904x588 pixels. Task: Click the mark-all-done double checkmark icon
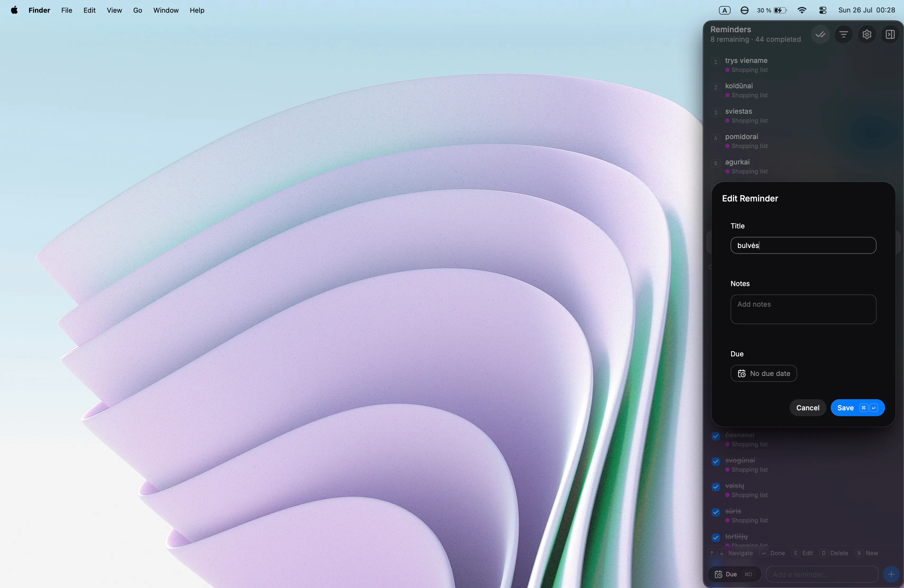click(x=820, y=35)
